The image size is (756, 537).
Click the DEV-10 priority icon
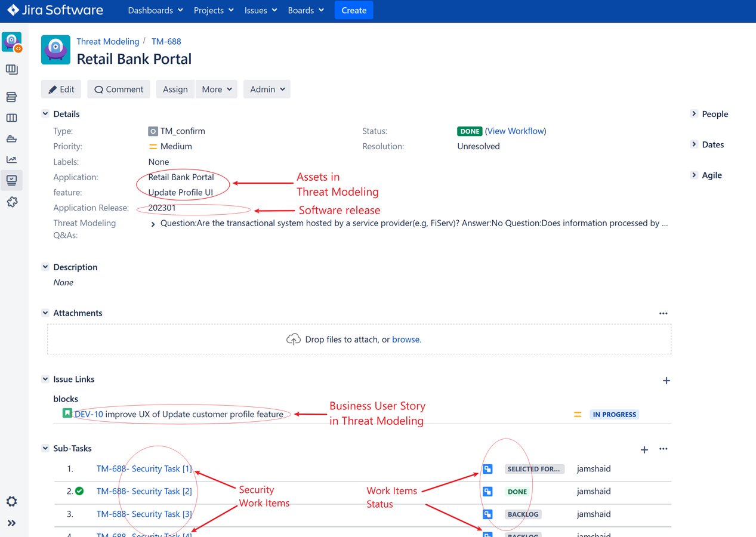578,415
